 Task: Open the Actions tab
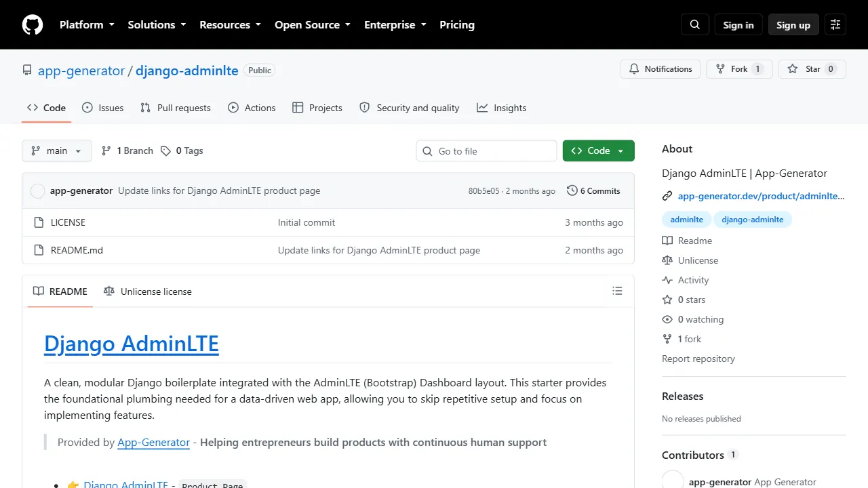click(252, 108)
